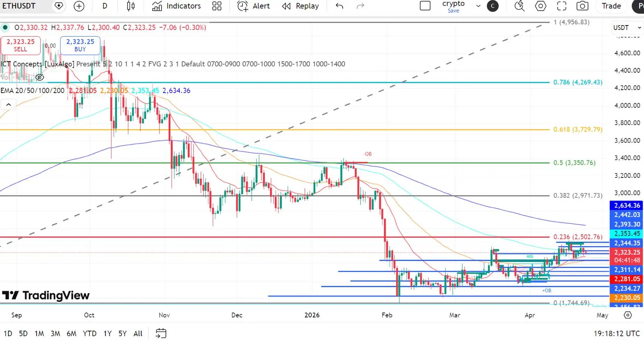Start bar Replay mode
The width and height of the screenshot is (644, 341).
[x=300, y=6]
